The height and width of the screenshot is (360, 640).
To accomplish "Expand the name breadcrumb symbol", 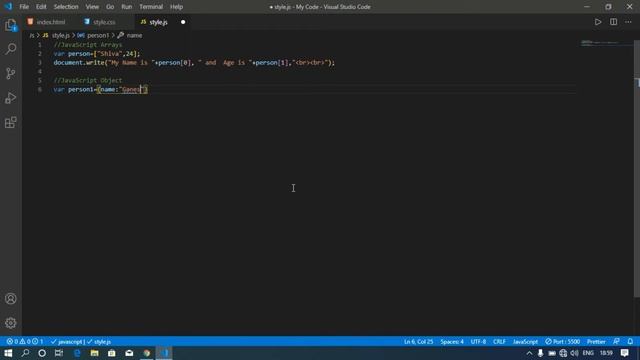I will [134, 36].
